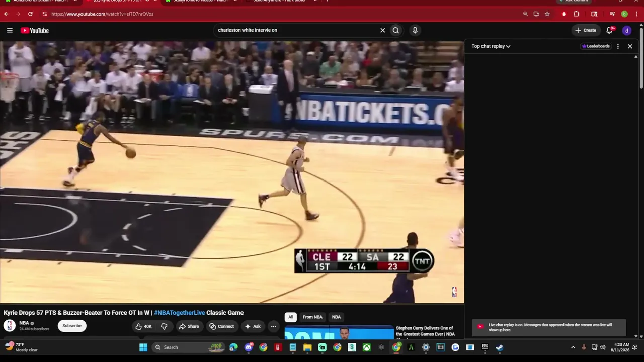Share the Kyrie video

[189, 326]
